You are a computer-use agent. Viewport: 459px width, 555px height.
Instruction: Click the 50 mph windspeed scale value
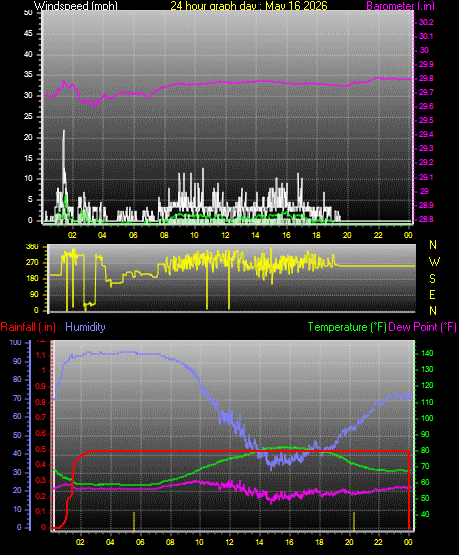(28, 13)
